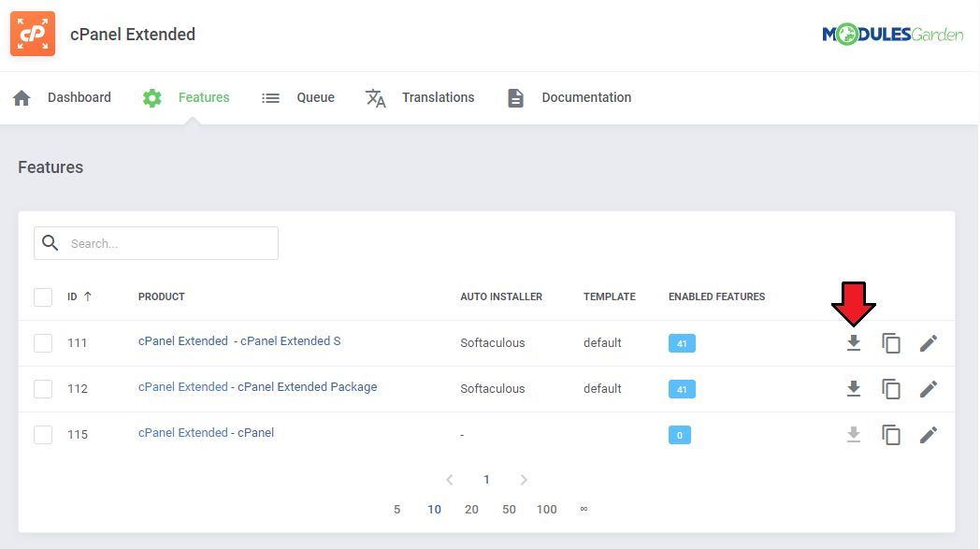Click the edit pencil for product 115
Viewport: 980px width, 549px height.
tap(929, 435)
